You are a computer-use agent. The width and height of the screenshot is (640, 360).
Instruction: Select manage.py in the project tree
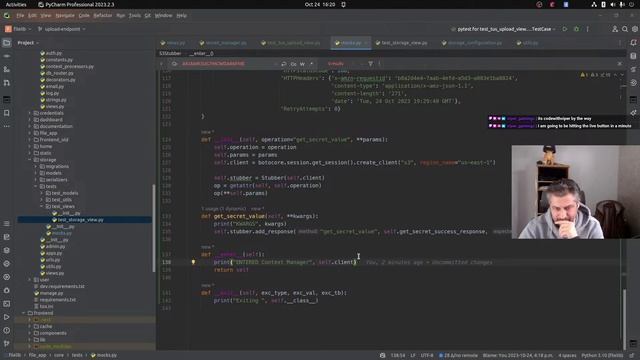pos(51,293)
